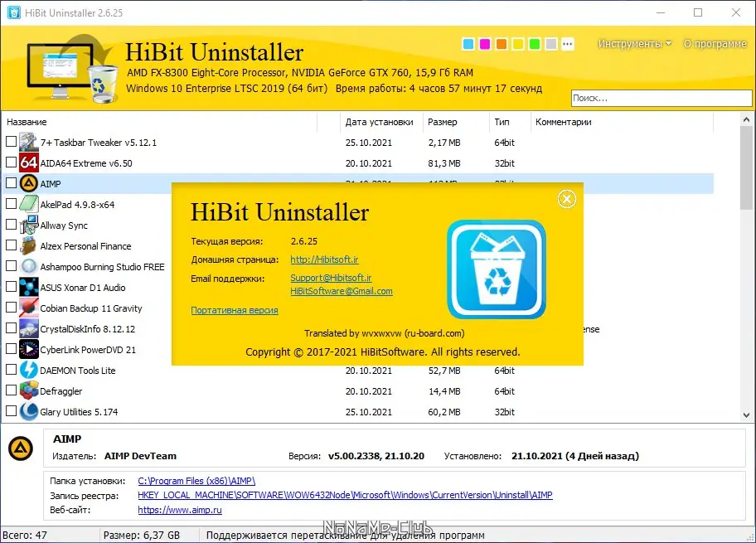The image size is (756, 543).
Task: Click the CyberLink PowerDVD play icon
Action: (28, 349)
